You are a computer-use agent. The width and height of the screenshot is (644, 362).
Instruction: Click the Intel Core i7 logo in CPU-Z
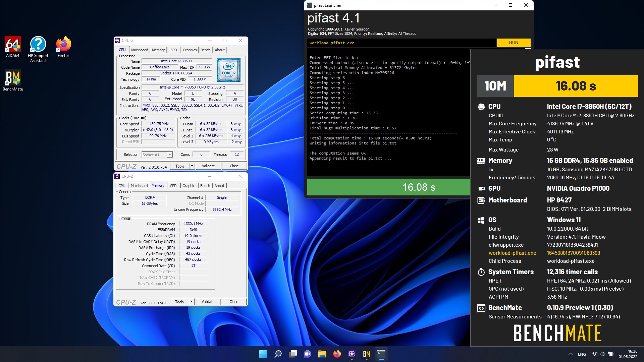pos(229,70)
